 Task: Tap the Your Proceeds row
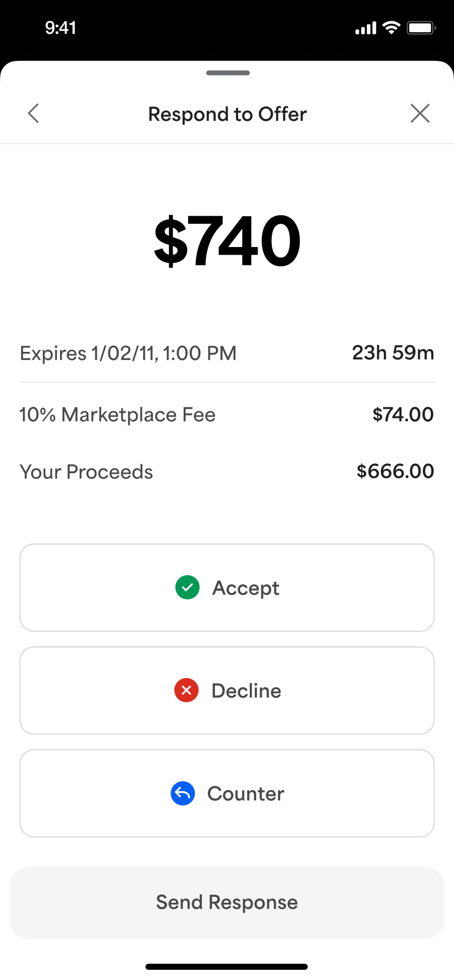click(227, 472)
